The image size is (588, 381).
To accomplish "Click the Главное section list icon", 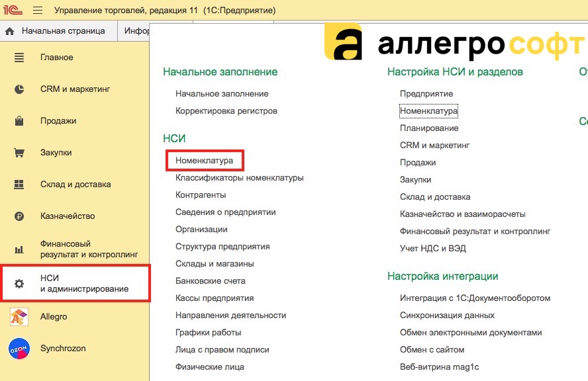I will (x=19, y=58).
